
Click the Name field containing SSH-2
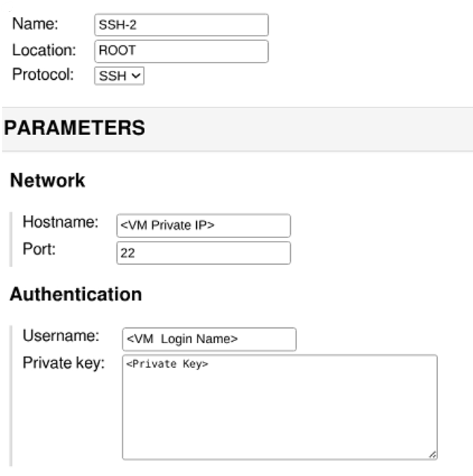click(181, 25)
